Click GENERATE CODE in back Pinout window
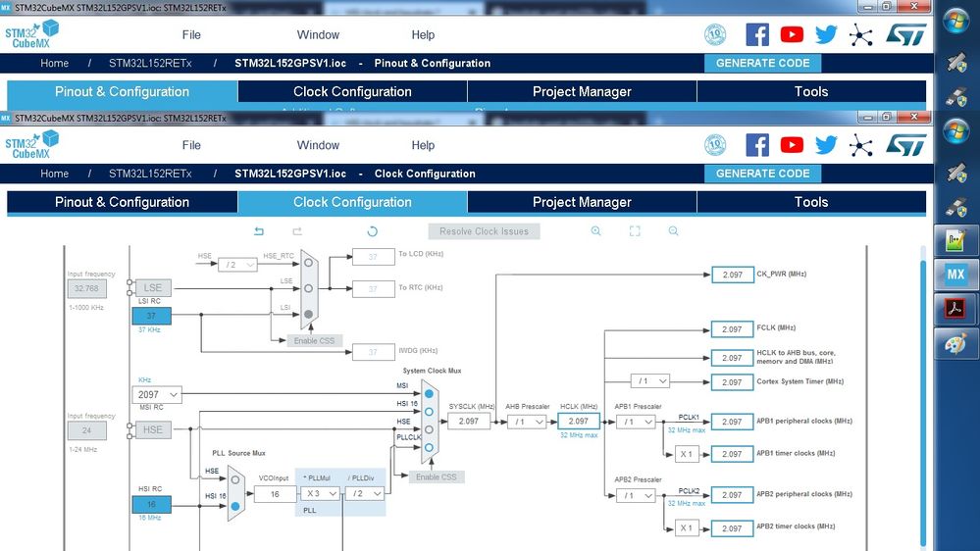The image size is (980, 551). click(x=762, y=63)
